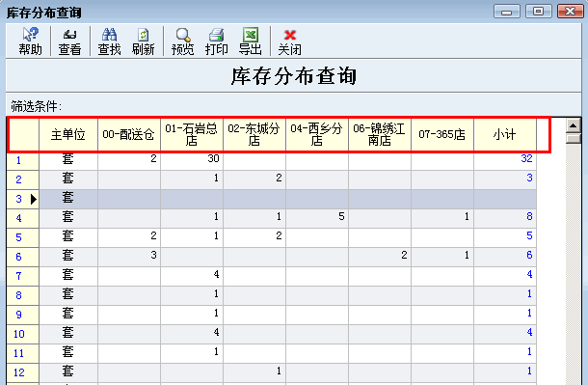The image size is (588, 385).
Task: Click the 04-西乡分店 column header
Action: 317,134
